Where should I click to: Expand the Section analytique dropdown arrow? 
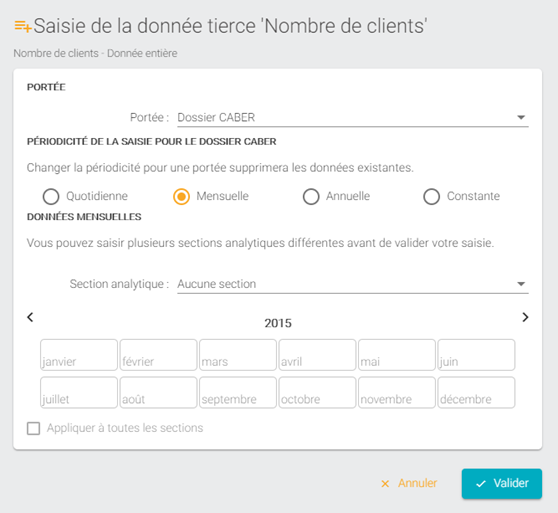pos(521,284)
